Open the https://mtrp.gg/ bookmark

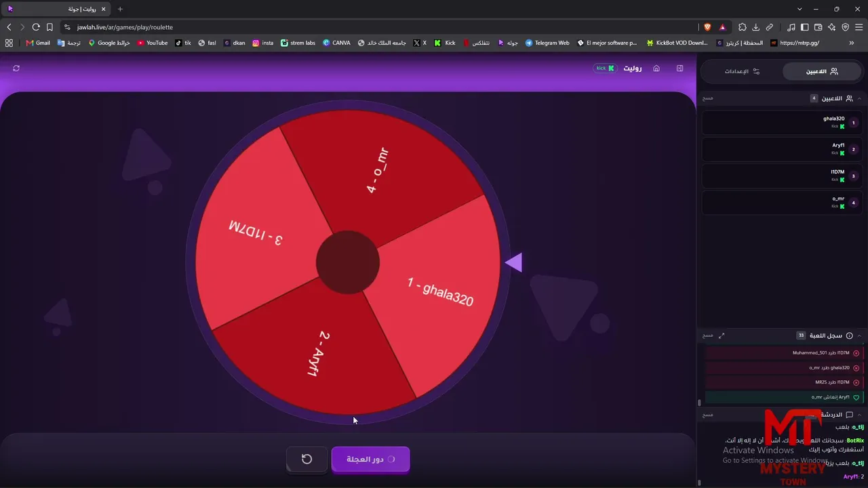tap(795, 43)
